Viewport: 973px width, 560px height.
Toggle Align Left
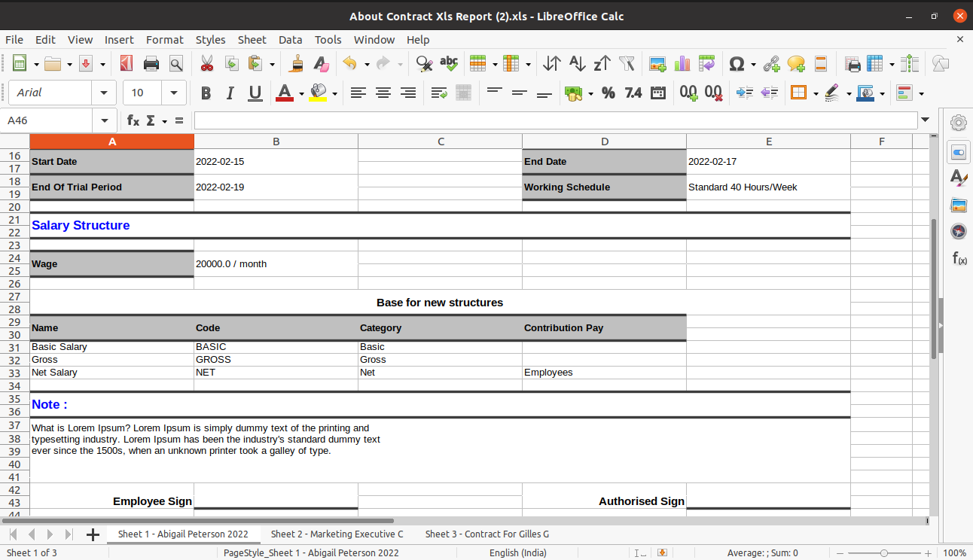click(358, 93)
